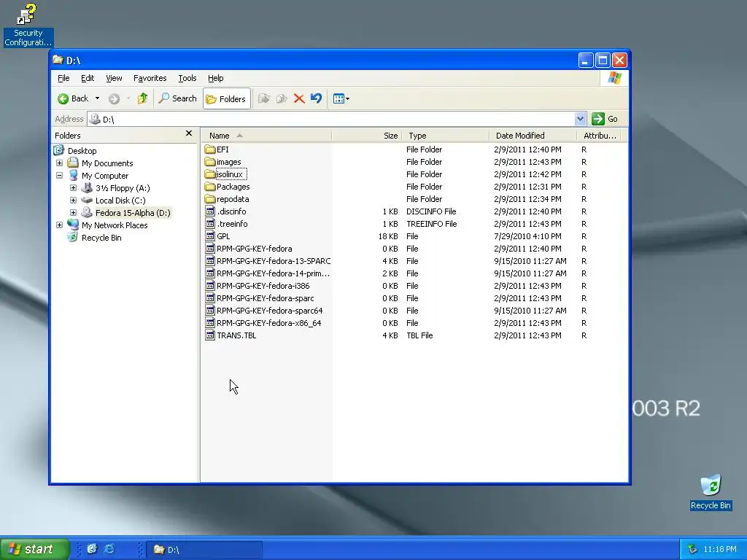Viewport: 747px width, 560px height.
Task: Open the Help menu
Action: [215, 78]
